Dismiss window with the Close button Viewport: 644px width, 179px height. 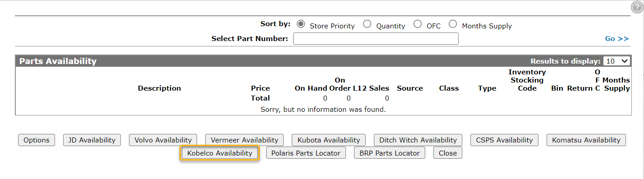click(x=448, y=153)
